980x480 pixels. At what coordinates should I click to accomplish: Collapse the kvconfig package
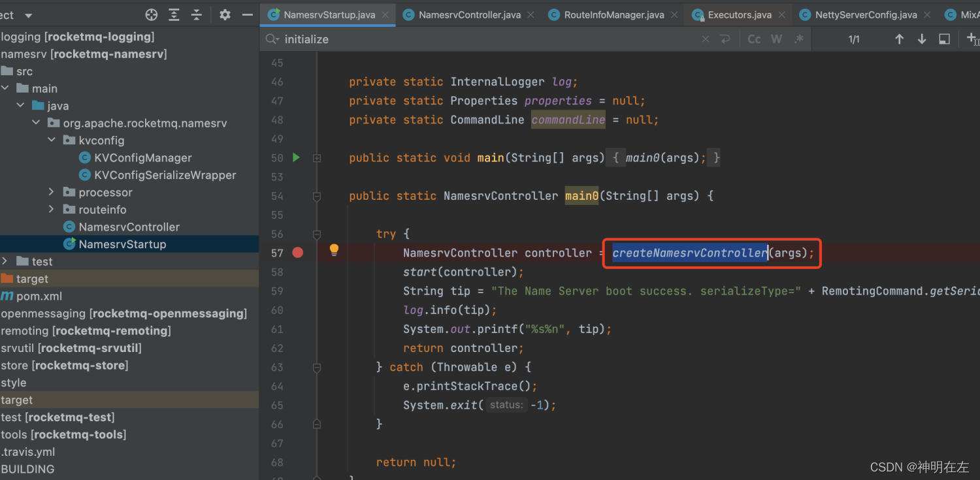[52, 140]
